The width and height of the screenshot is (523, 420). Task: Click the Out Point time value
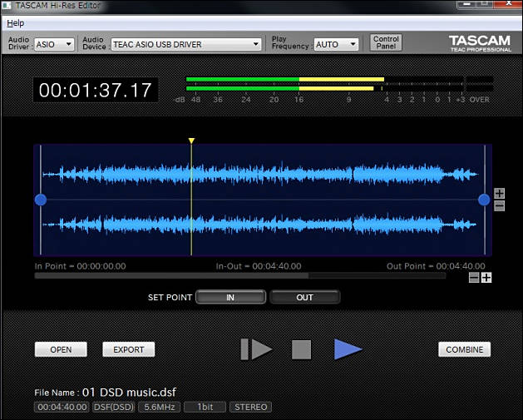pos(461,266)
